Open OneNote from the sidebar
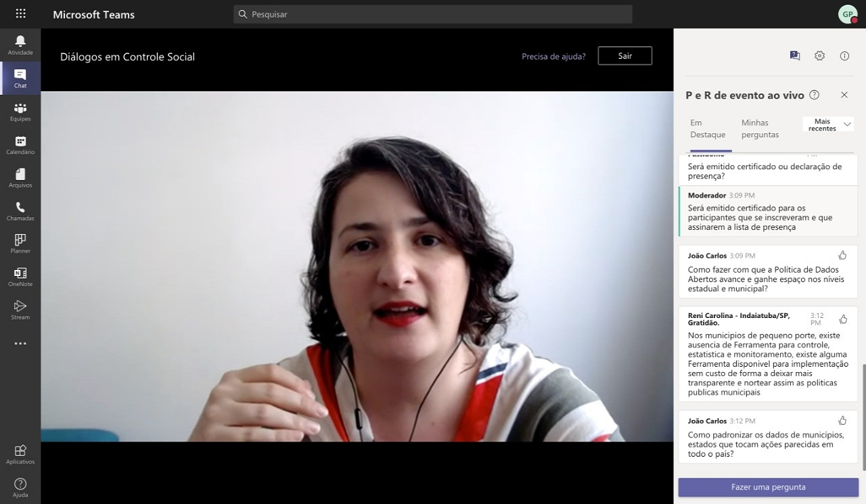 click(20, 276)
